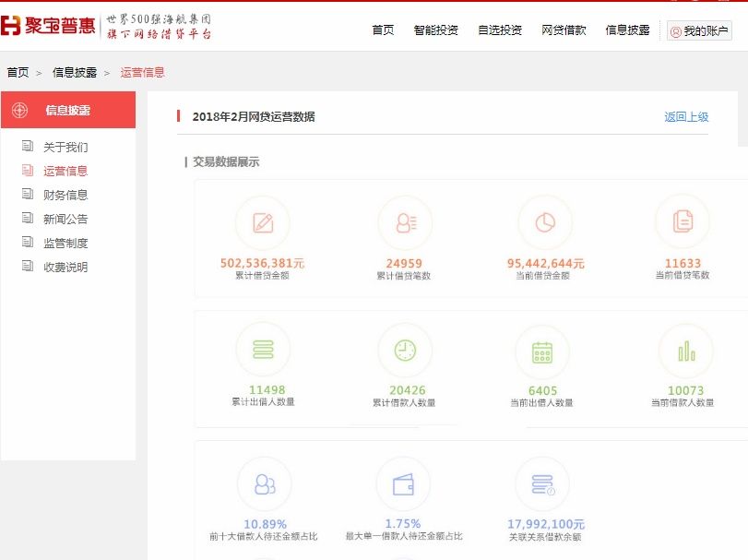The width and height of the screenshot is (748, 560).
Task: Click the 当前借款人数量 bar chart icon
Action: [685, 351]
